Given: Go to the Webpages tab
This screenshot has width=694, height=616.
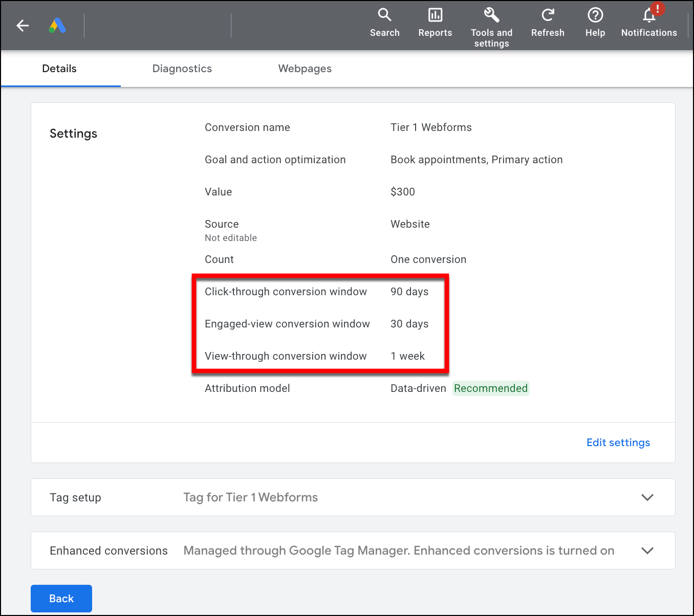Looking at the screenshot, I should tap(305, 69).
